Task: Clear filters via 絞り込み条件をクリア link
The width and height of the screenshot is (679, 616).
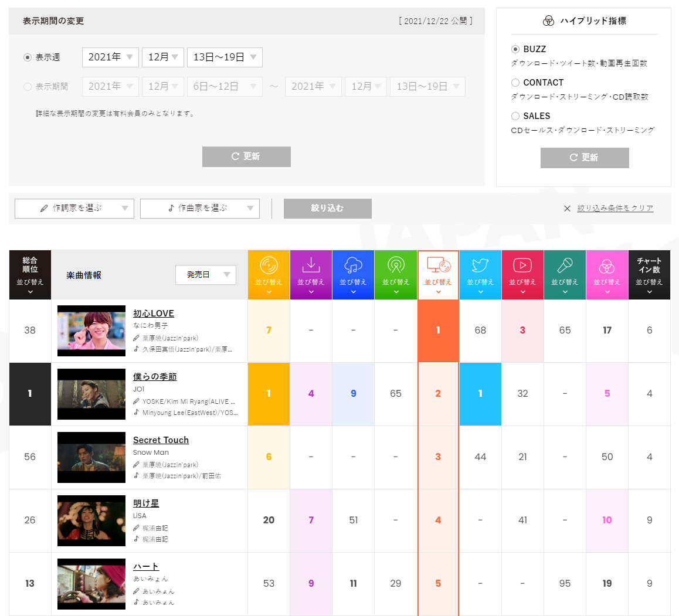Action: coord(615,209)
